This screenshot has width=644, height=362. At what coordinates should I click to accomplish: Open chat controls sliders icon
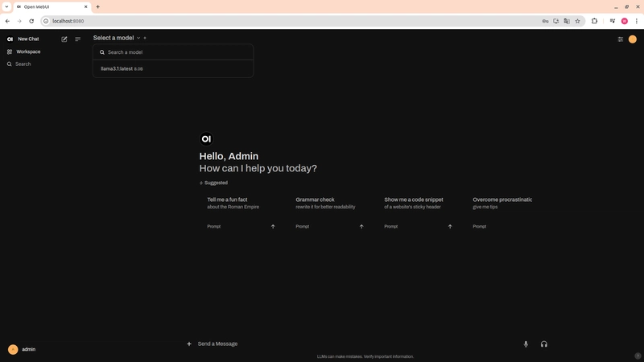pyautogui.click(x=620, y=39)
